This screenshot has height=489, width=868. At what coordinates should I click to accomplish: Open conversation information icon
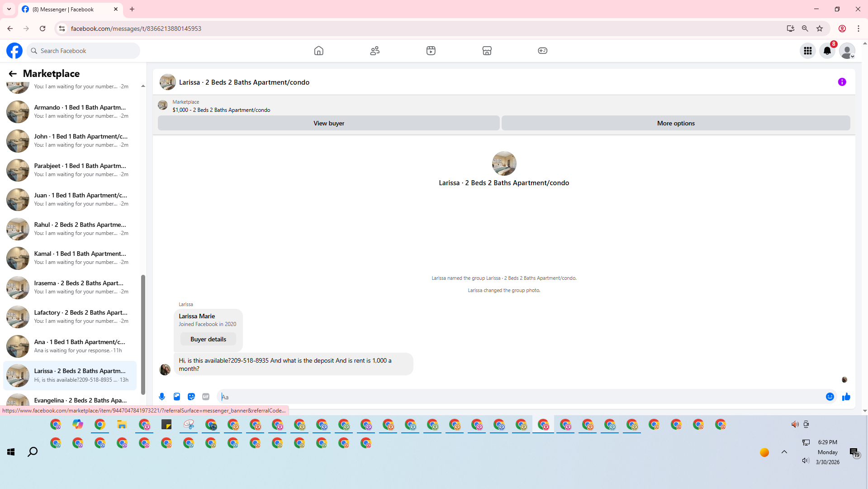842,82
